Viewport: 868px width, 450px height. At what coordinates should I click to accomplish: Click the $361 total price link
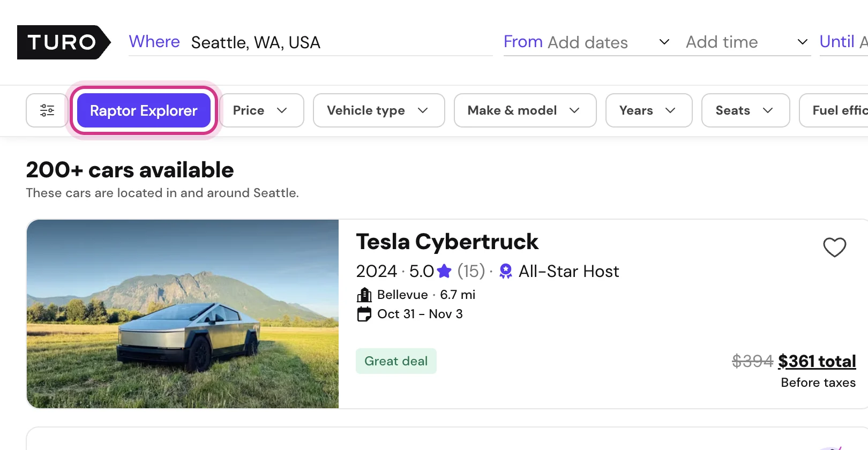(817, 361)
